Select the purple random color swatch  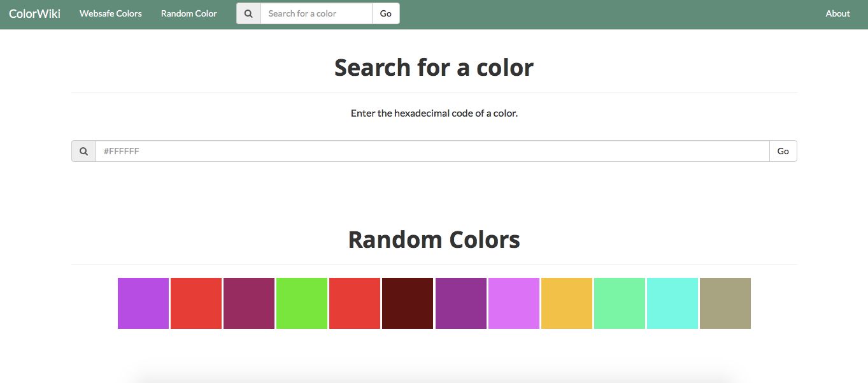click(143, 303)
